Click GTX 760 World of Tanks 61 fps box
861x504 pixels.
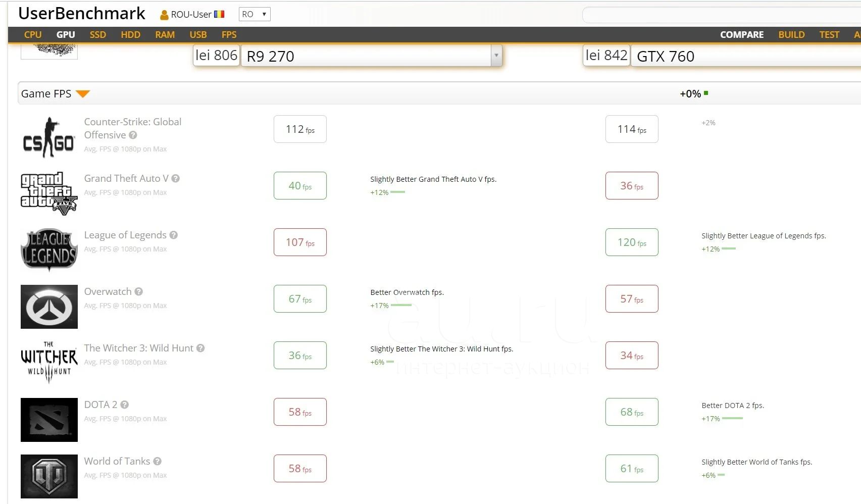point(632,469)
